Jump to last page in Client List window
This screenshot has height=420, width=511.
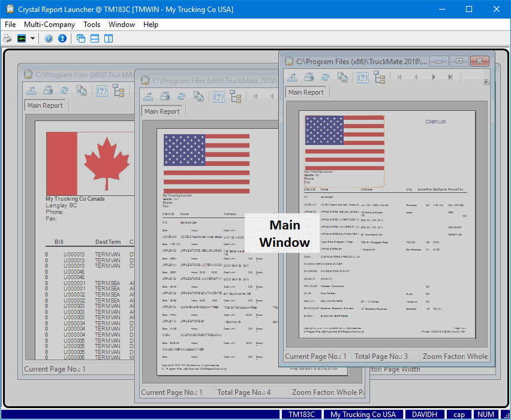(x=450, y=77)
